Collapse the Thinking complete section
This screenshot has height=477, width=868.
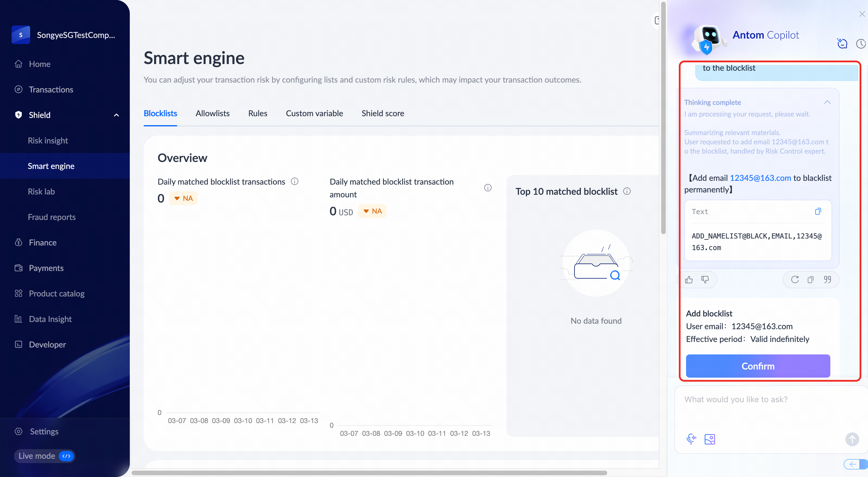827,102
